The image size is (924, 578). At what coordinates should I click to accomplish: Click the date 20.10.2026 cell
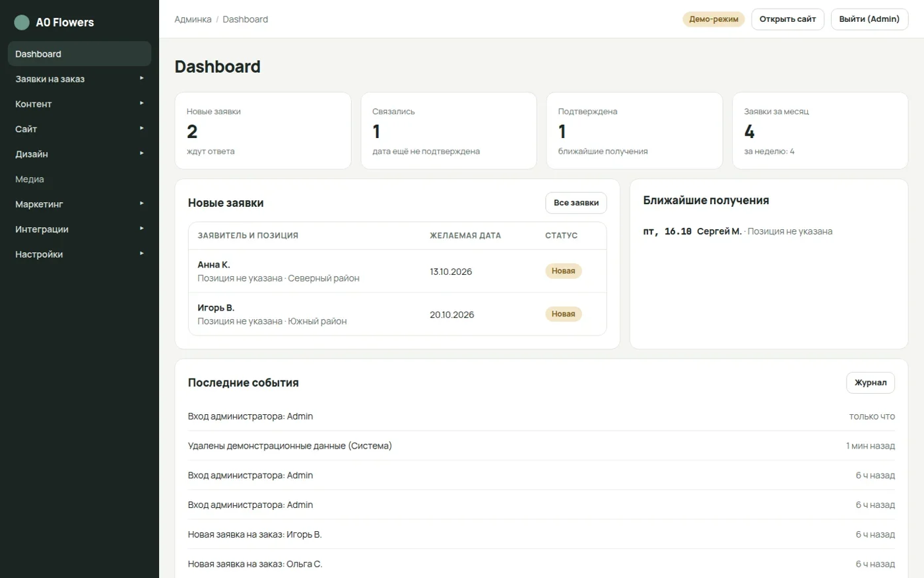pos(452,314)
